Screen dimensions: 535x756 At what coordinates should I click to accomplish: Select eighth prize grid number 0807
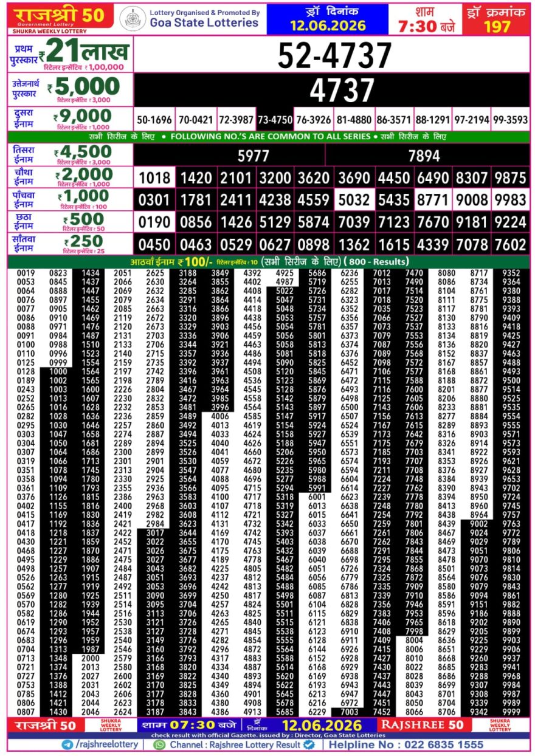coord(26,712)
